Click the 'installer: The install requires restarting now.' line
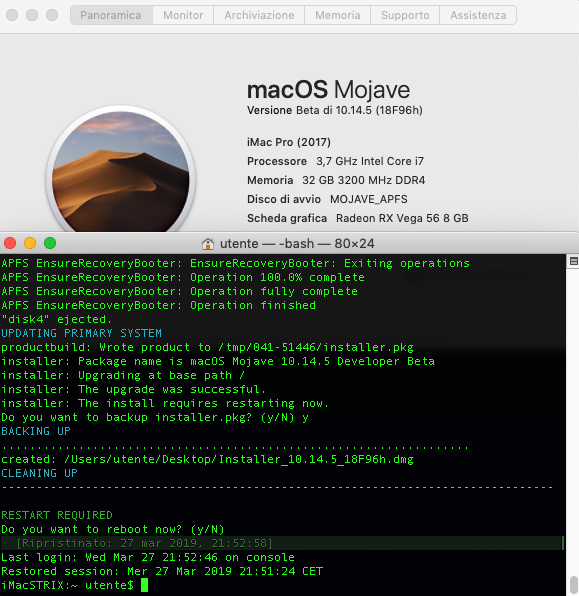 point(165,403)
